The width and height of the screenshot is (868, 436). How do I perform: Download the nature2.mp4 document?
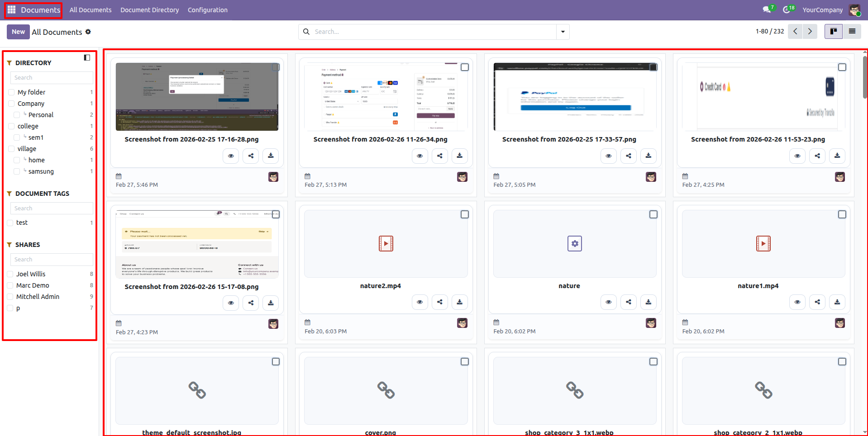click(x=459, y=302)
